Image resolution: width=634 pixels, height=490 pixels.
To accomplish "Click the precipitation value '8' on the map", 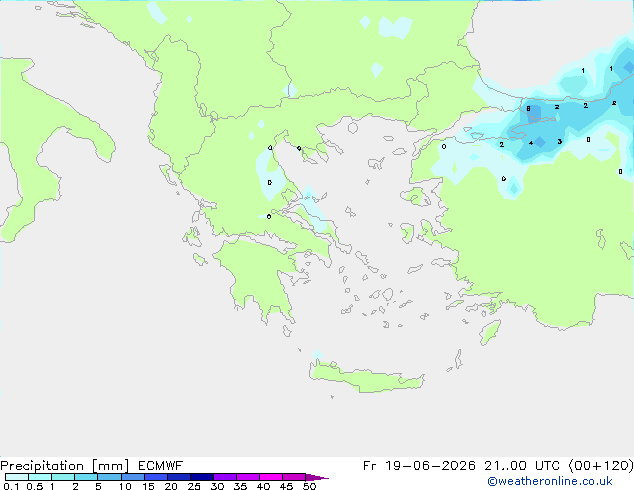I will 528,108.
